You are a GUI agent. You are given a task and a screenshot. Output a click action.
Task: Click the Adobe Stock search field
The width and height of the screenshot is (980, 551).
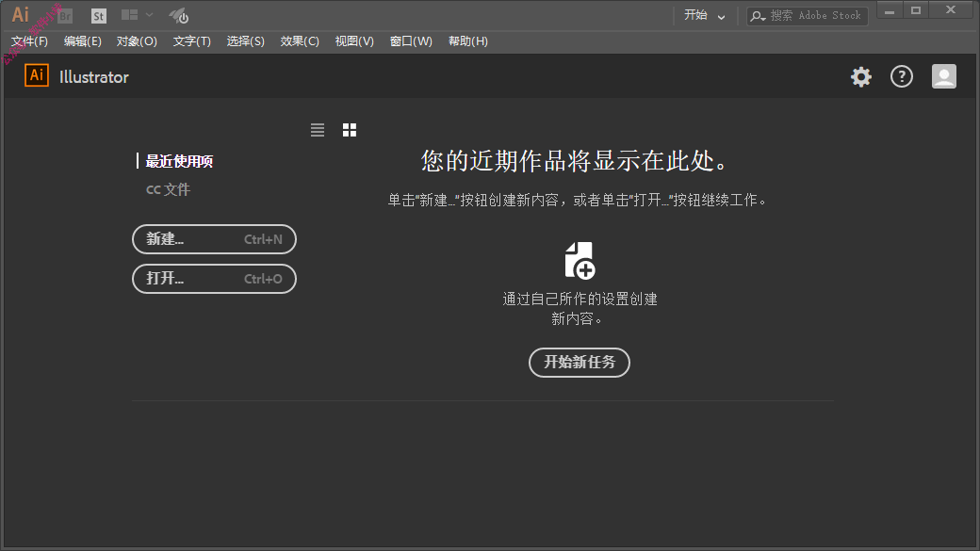coord(807,16)
